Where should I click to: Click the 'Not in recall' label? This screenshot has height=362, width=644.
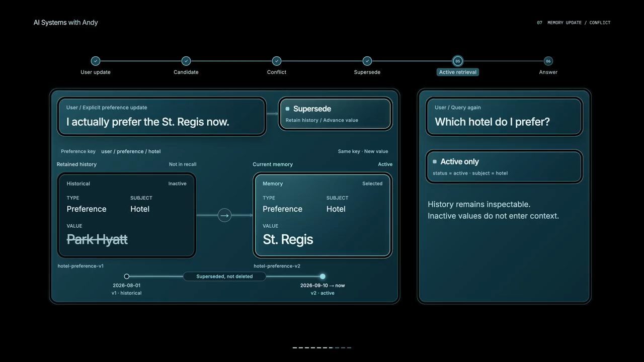[183, 164]
